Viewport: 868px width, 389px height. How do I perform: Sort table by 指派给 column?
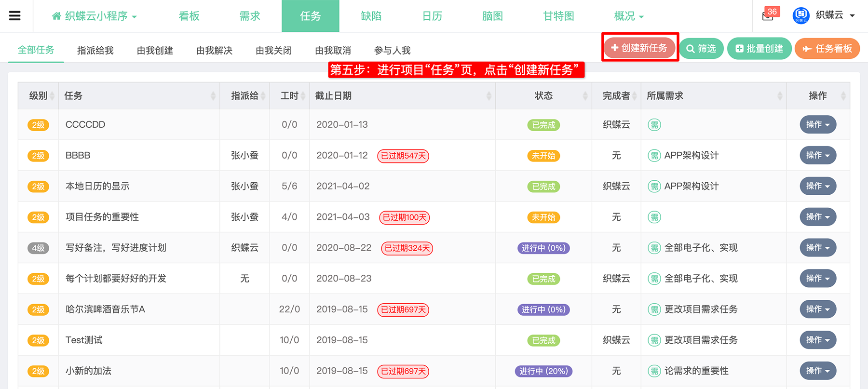coord(245,96)
